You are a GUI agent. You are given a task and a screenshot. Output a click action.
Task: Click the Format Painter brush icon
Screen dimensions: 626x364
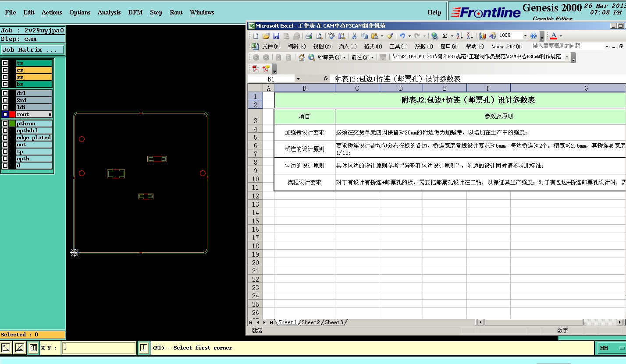coord(390,36)
